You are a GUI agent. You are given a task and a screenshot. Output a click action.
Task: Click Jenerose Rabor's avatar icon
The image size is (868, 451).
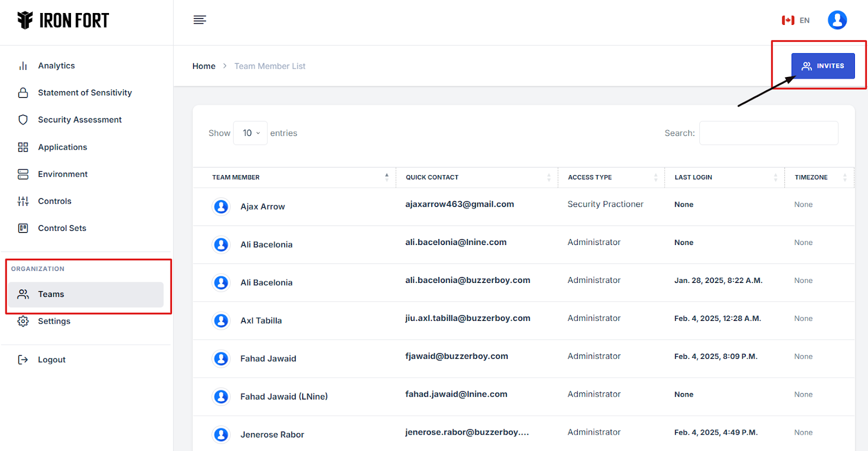[221, 434]
